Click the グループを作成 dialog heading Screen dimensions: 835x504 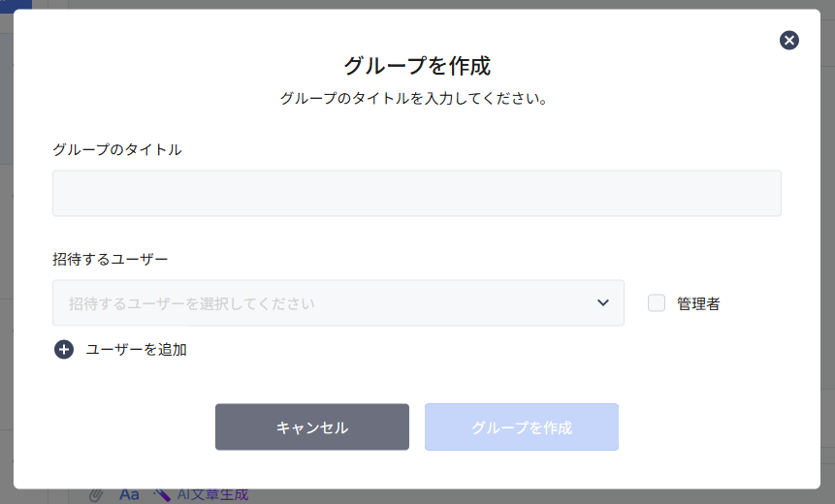pyautogui.click(x=417, y=66)
